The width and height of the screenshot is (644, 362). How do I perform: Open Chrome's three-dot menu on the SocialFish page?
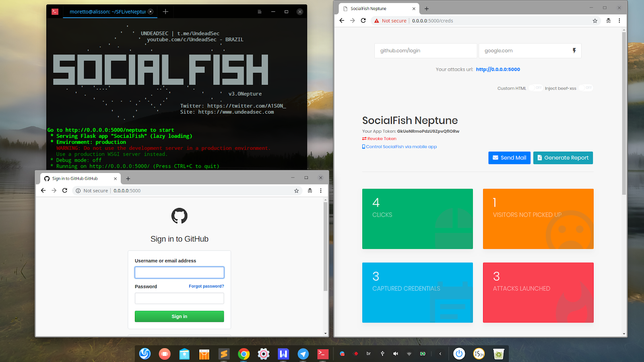pyautogui.click(x=619, y=21)
